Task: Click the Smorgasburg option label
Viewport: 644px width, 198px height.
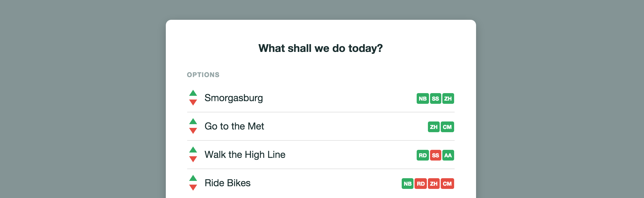Action: coord(233,98)
